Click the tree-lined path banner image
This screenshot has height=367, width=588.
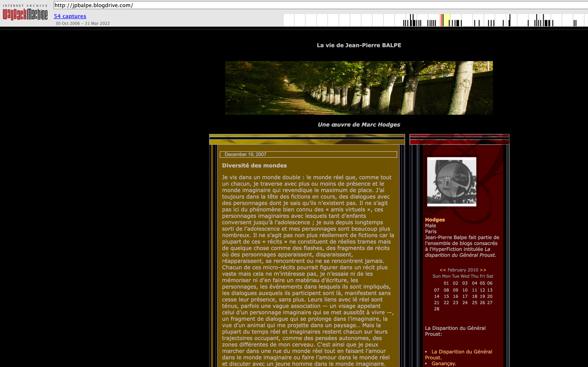point(359,88)
